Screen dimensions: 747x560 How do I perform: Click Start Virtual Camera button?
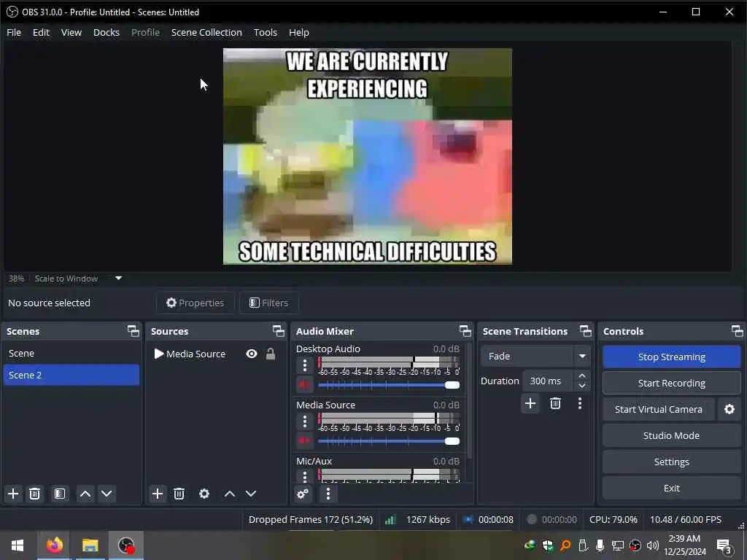[x=659, y=410]
